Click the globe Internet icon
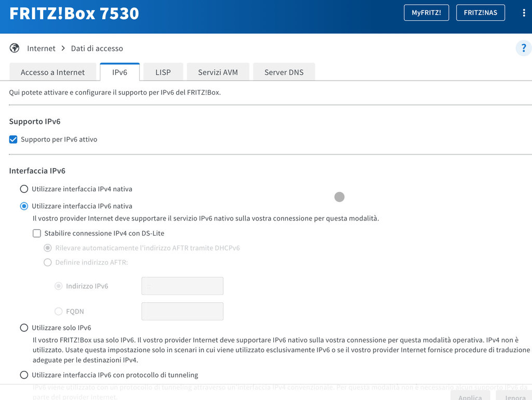The height and width of the screenshot is (400, 532). (x=14, y=48)
